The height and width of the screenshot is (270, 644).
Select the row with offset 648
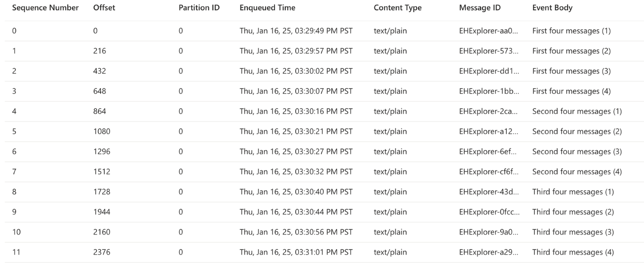pyautogui.click(x=99, y=91)
